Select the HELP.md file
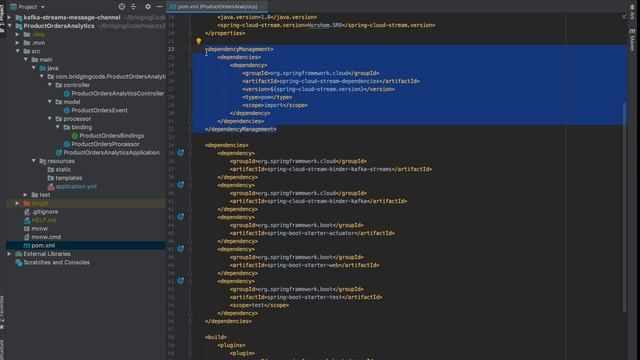 coord(44,220)
